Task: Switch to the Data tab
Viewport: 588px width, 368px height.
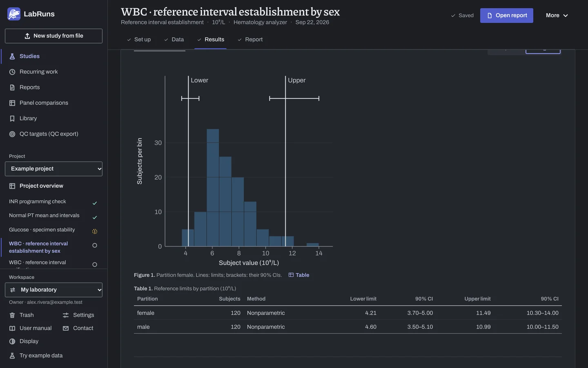Action: (174, 40)
